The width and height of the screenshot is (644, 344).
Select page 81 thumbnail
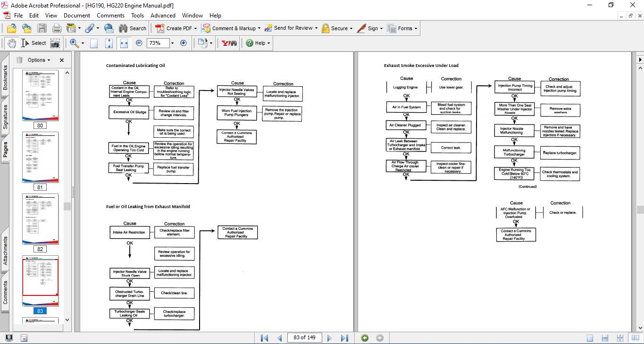(40, 157)
